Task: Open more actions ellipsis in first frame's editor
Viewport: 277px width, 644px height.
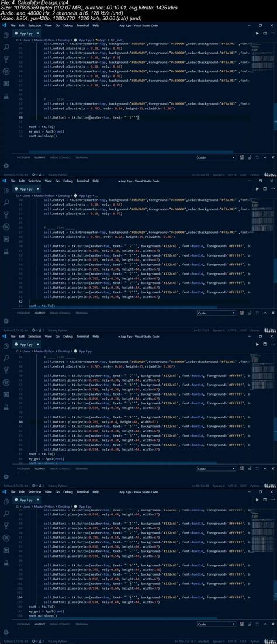Action: (x=272, y=33)
